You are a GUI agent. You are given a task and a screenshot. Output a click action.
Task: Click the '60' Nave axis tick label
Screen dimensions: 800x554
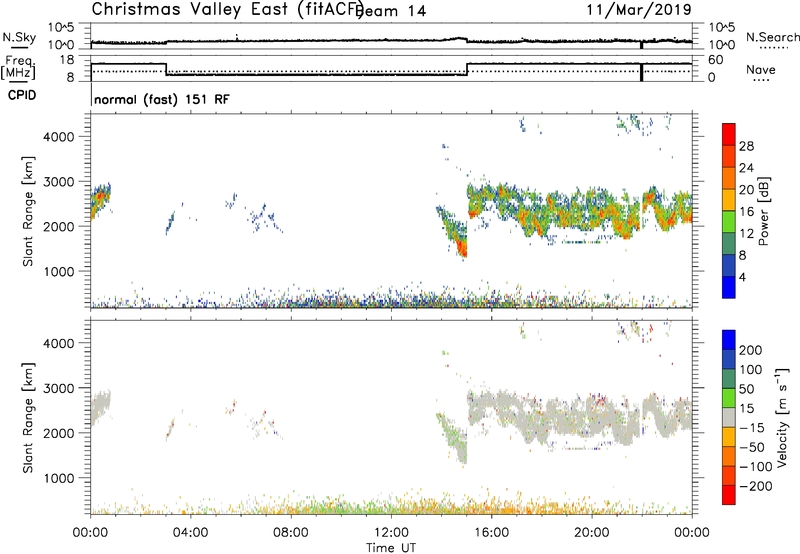tap(716, 60)
